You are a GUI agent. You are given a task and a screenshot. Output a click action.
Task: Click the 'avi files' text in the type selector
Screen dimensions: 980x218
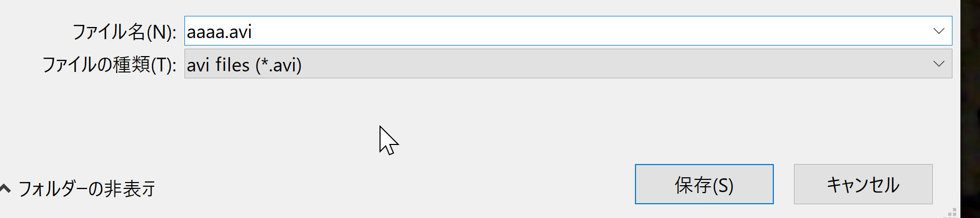click(x=218, y=65)
